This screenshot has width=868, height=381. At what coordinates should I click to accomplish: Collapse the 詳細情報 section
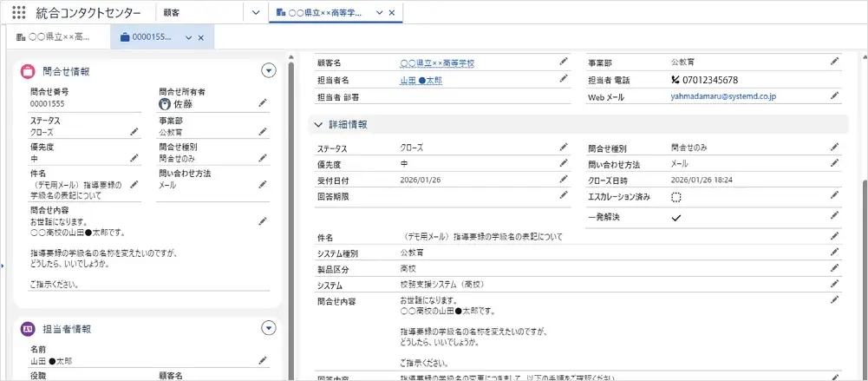pos(317,125)
